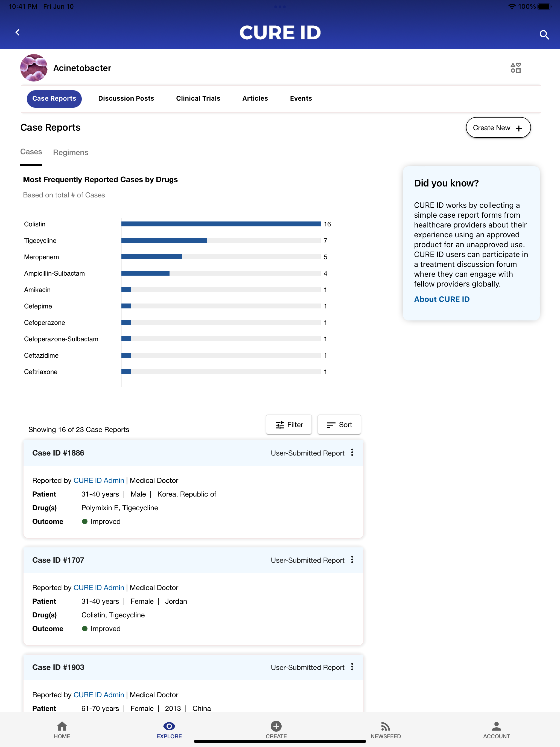
Task: Open Account in bottom navigation
Action: click(x=497, y=730)
